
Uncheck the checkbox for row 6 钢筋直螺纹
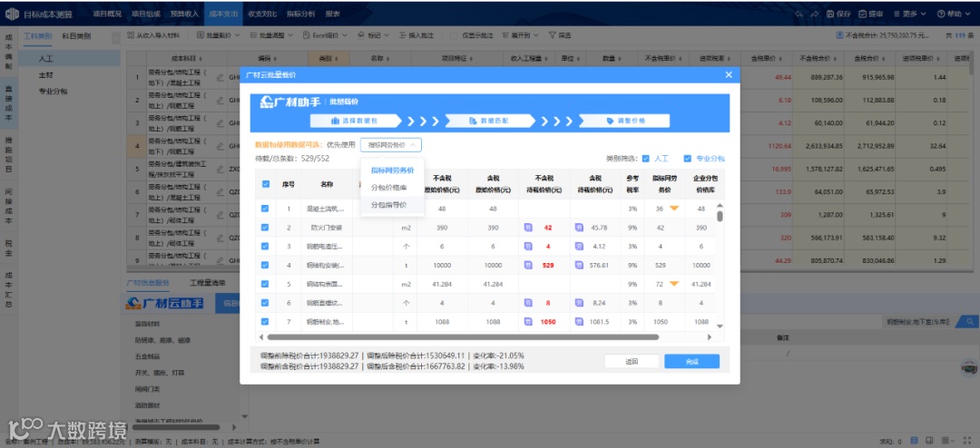266,302
